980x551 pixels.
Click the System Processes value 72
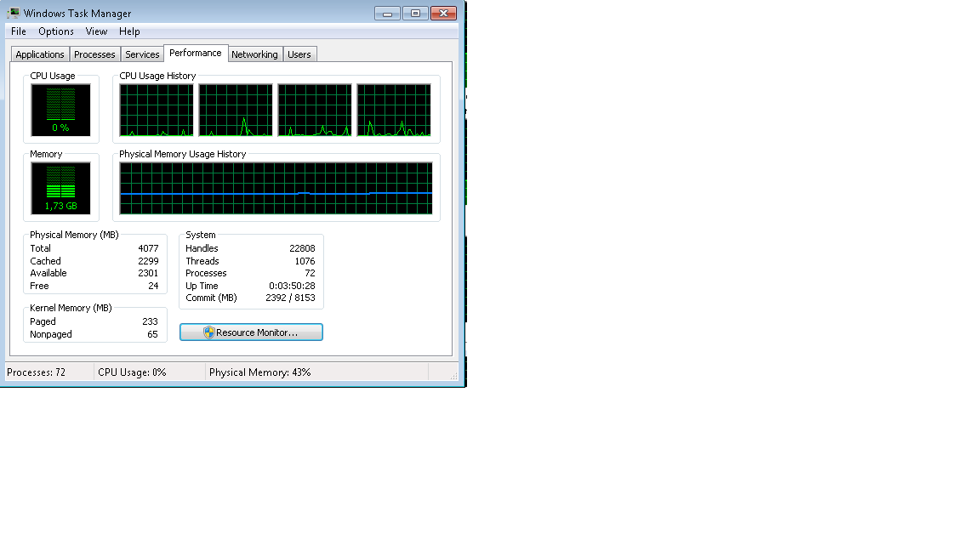310,273
